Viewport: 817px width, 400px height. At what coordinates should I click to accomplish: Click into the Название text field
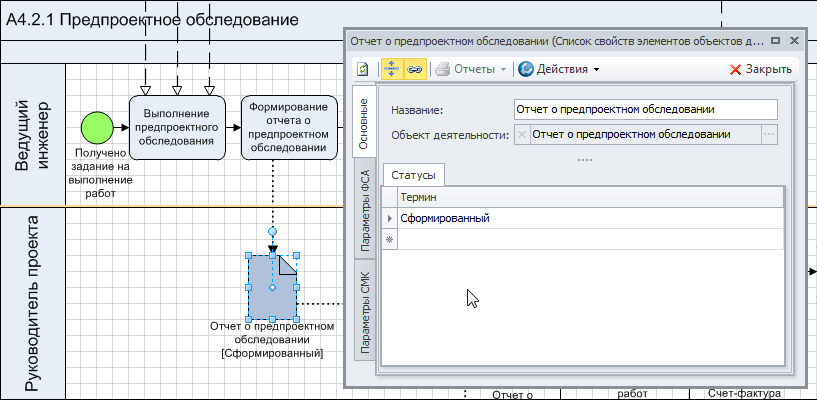(x=644, y=109)
